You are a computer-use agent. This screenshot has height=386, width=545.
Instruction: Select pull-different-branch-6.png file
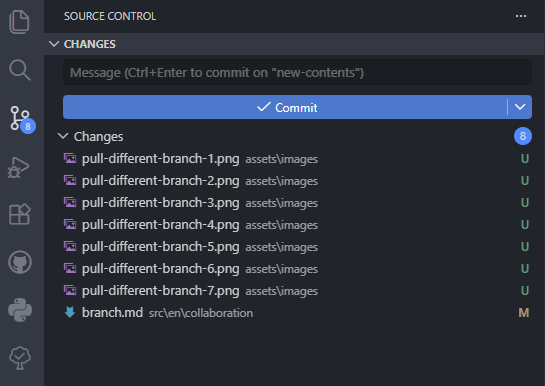294,269
